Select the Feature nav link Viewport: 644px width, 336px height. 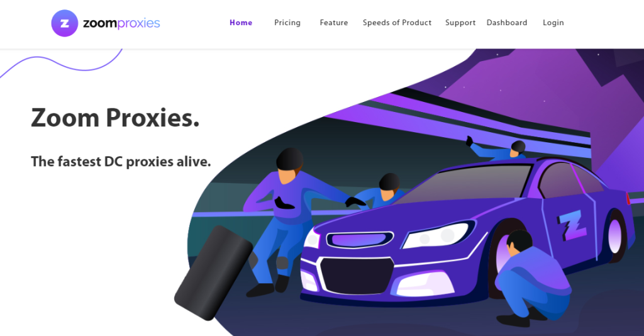334,23
